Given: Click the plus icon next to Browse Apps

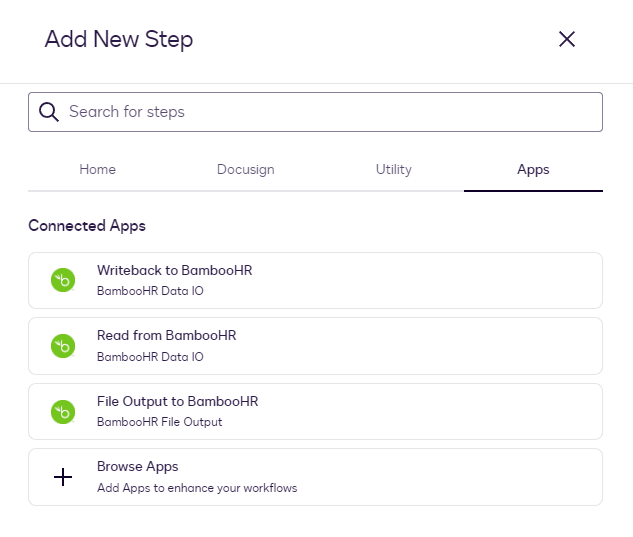Looking at the screenshot, I should (63, 477).
